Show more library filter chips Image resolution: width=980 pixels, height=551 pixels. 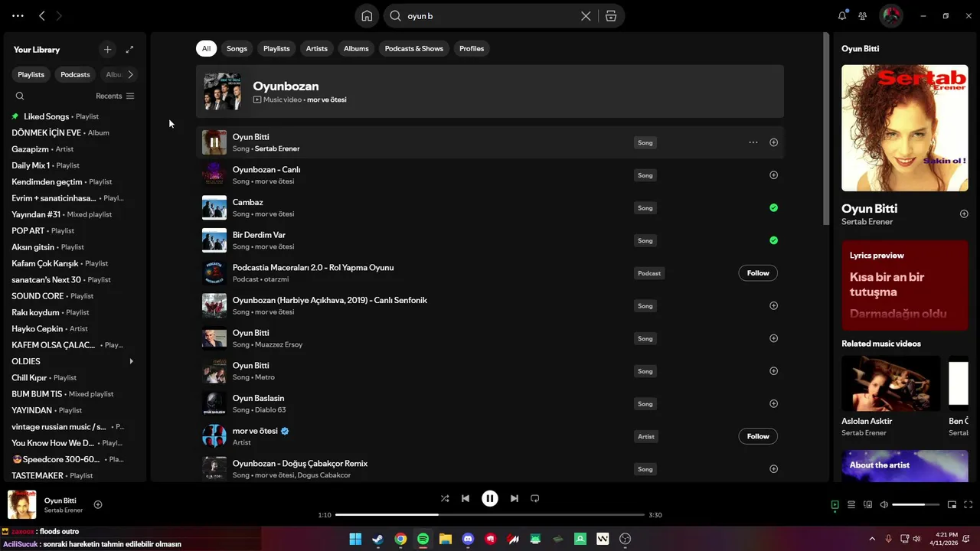pyautogui.click(x=130, y=74)
